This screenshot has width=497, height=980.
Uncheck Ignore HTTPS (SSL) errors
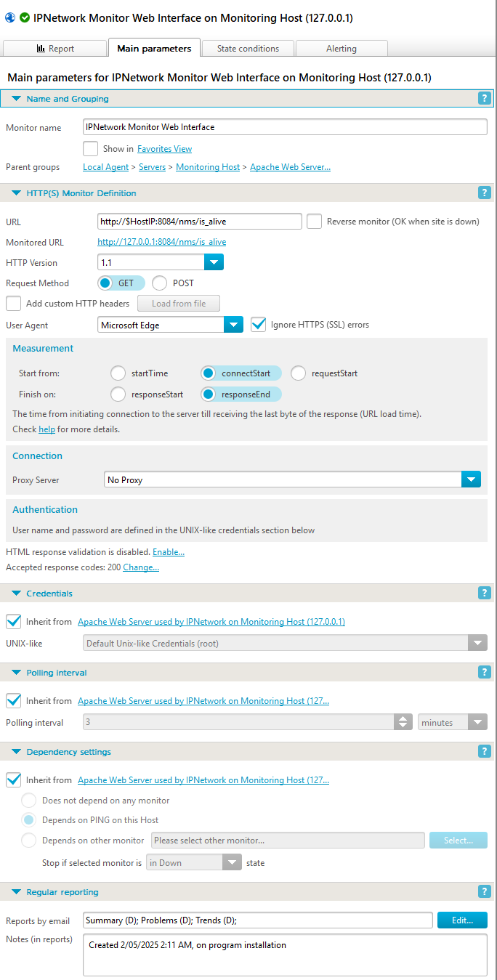[x=258, y=325]
